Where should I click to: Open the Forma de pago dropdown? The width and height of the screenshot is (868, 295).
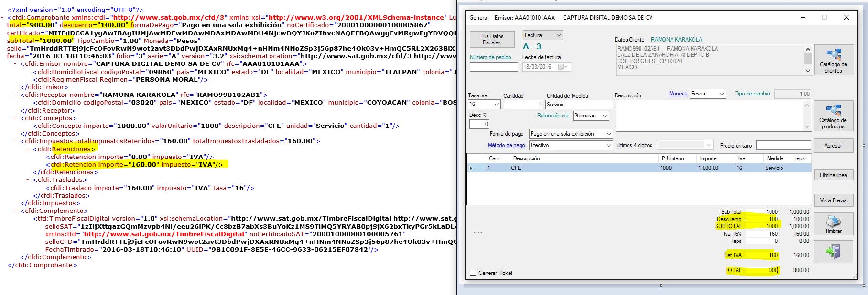pyautogui.click(x=571, y=134)
